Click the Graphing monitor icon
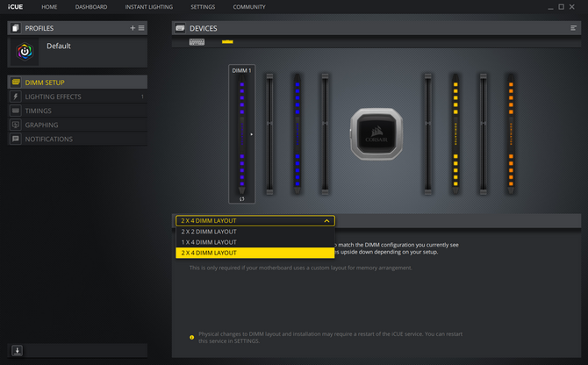The image size is (588, 365). tap(16, 125)
